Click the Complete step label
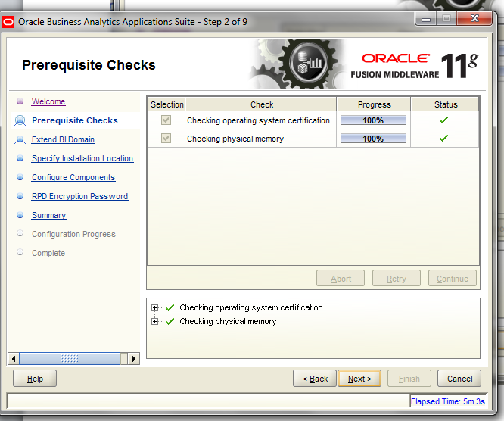Viewport: 504px width, 421px height. pyautogui.click(x=48, y=253)
